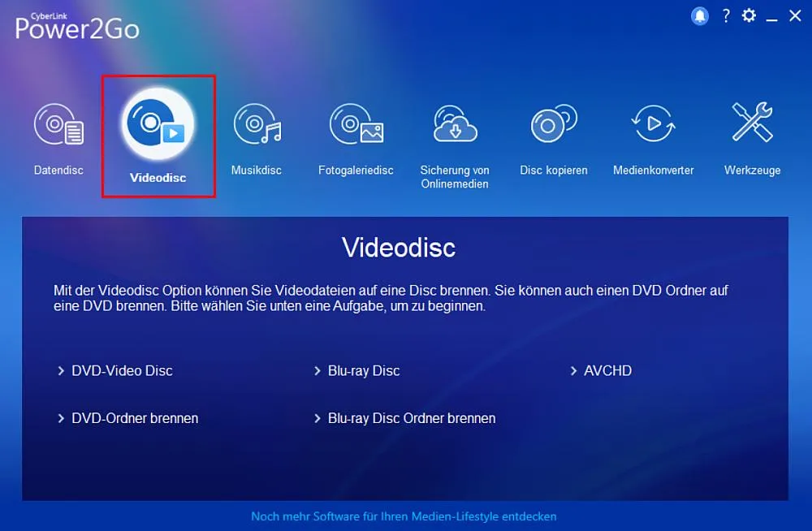This screenshot has height=531, width=812.
Task: Click the Mehr-Software-entdecken link
Action: pyautogui.click(x=405, y=516)
